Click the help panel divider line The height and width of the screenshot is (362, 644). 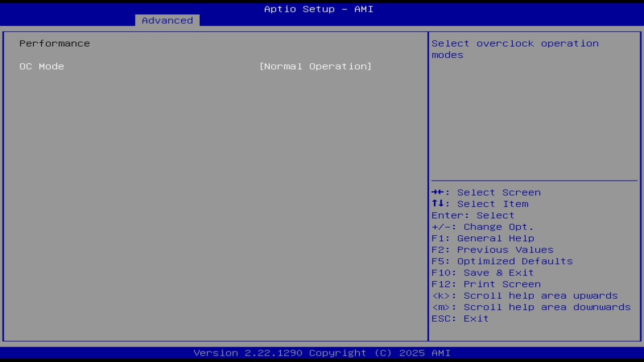tap(534, 179)
